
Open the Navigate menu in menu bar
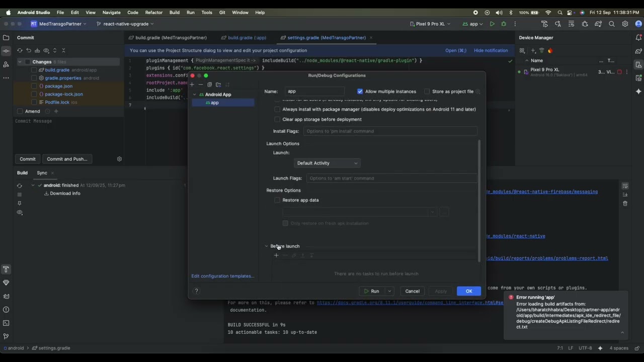tap(111, 13)
